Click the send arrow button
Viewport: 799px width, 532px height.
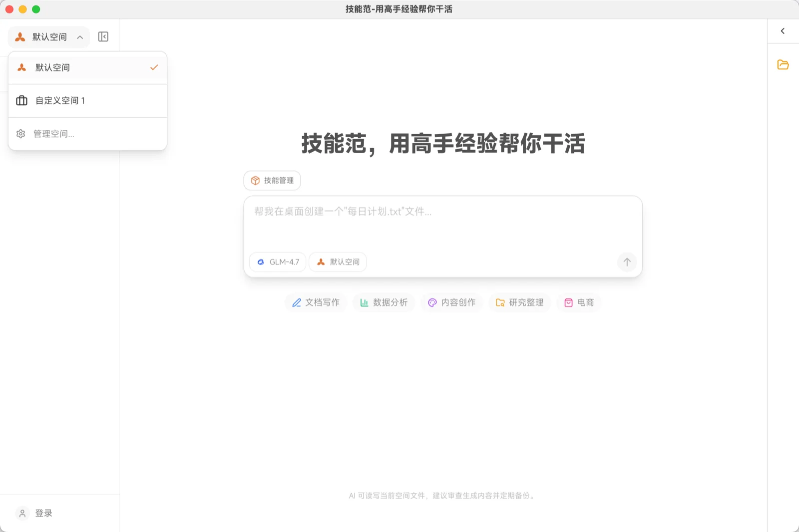tap(627, 262)
